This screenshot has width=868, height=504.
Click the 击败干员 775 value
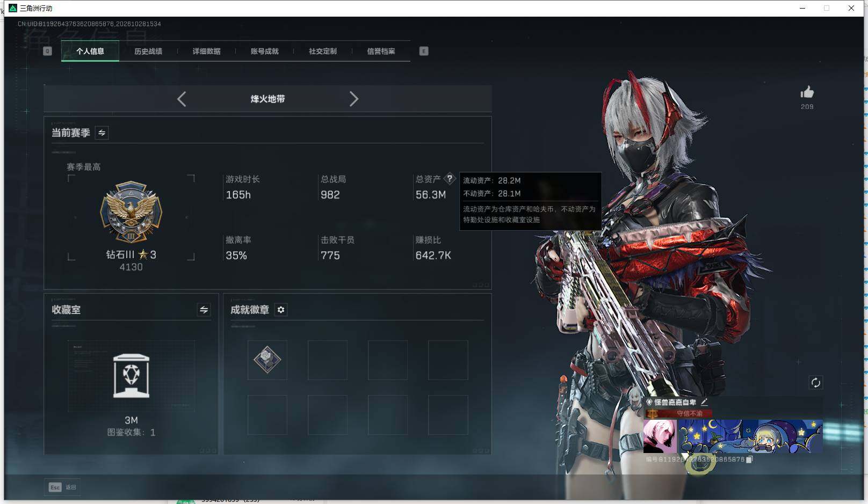pos(330,255)
